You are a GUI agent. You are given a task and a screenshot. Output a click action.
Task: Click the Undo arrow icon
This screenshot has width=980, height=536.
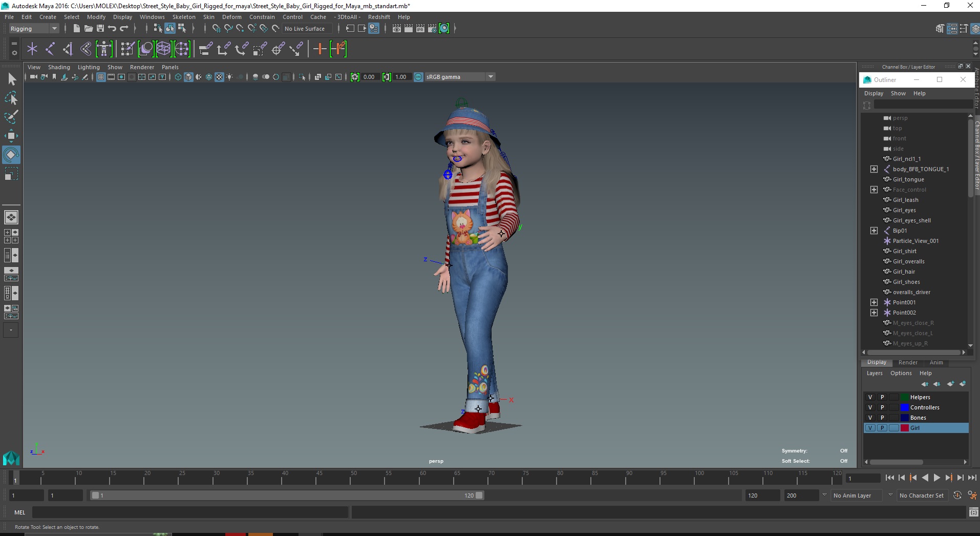coord(112,29)
